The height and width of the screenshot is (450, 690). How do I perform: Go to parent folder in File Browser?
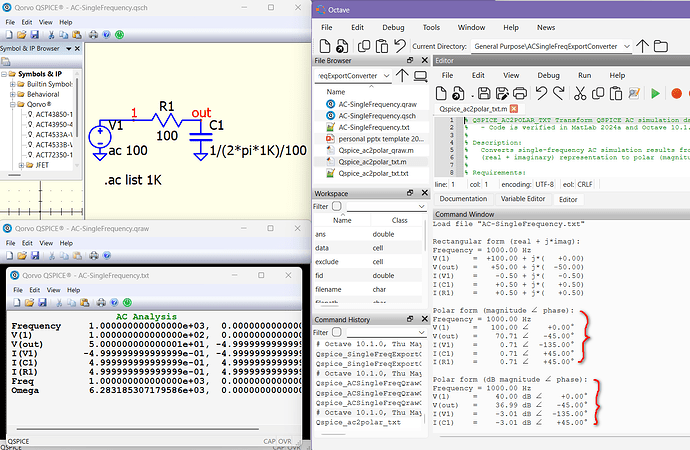tap(402, 76)
